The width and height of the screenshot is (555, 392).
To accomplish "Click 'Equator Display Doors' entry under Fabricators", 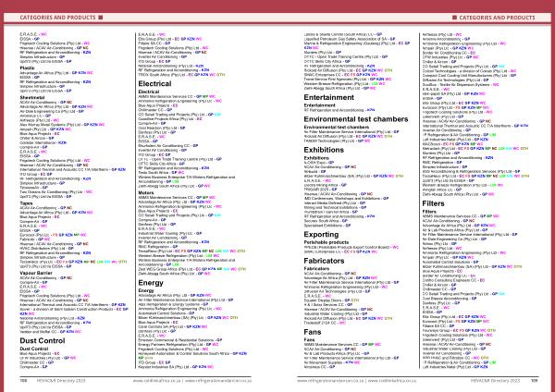I will click(x=331, y=300).
